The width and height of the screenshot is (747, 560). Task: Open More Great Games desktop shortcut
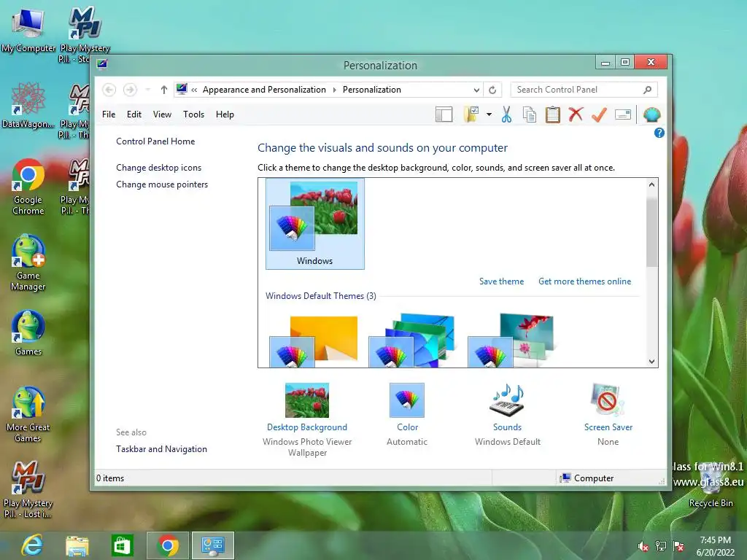click(x=28, y=414)
